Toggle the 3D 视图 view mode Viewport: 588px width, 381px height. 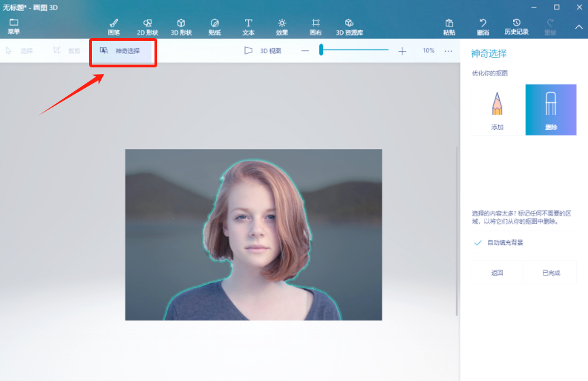click(x=262, y=50)
